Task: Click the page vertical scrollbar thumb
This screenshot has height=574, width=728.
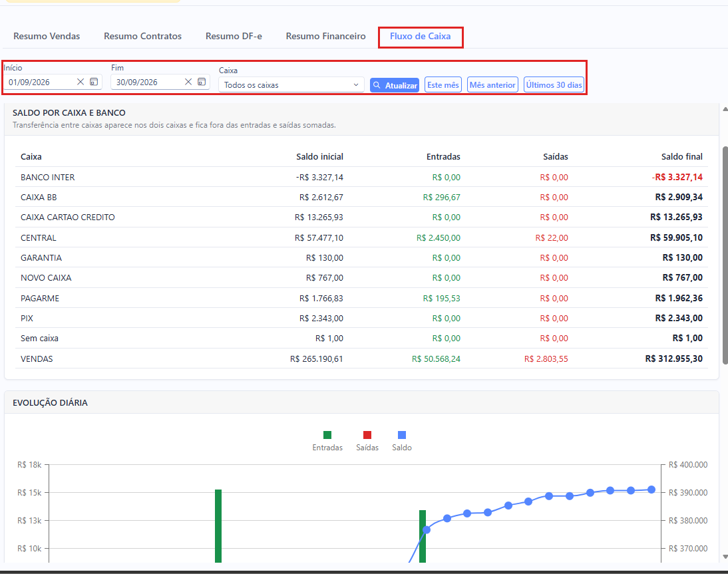Action: pos(725,255)
